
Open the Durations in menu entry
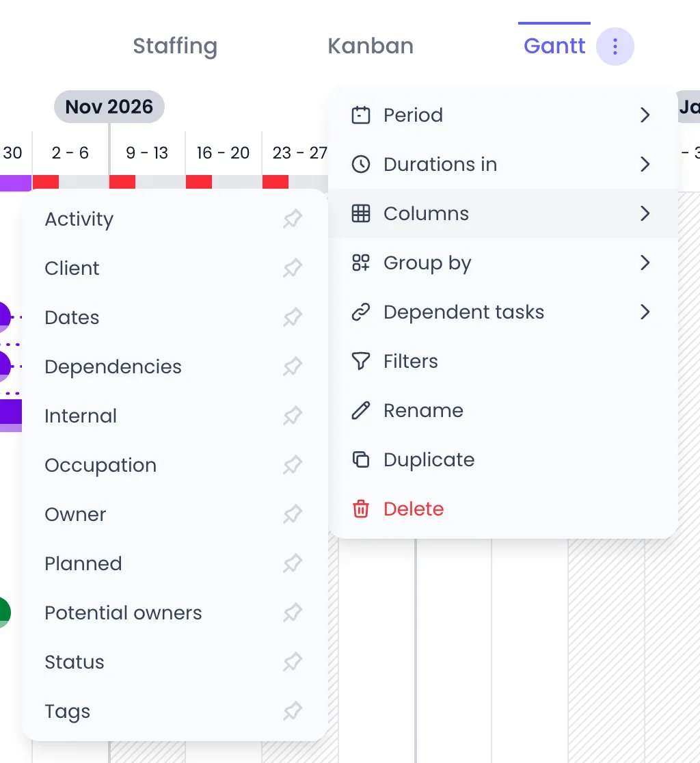point(503,165)
